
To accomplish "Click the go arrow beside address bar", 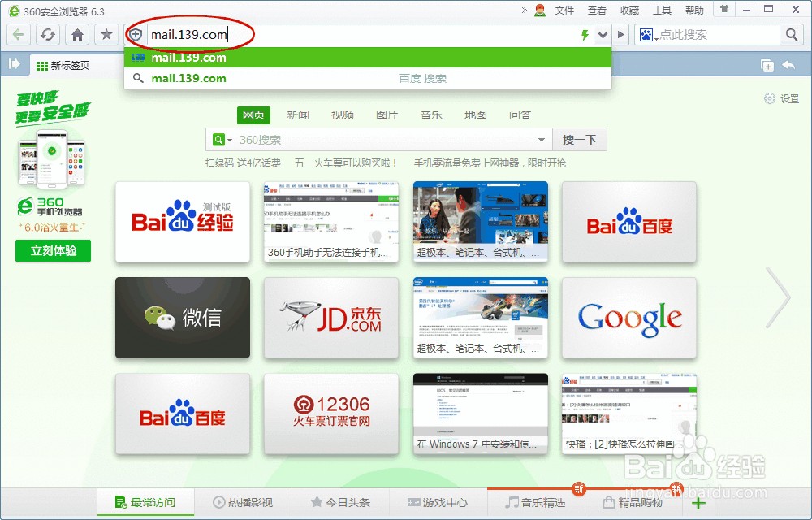I will point(620,35).
